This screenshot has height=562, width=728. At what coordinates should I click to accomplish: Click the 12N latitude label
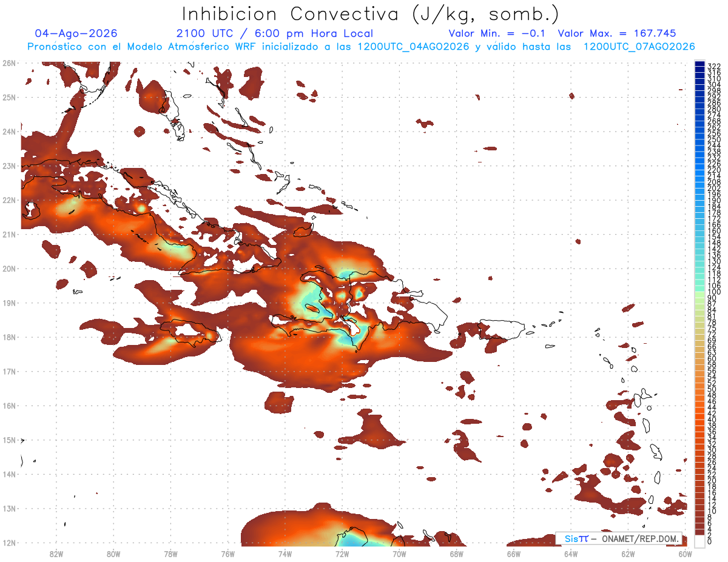click(9, 543)
